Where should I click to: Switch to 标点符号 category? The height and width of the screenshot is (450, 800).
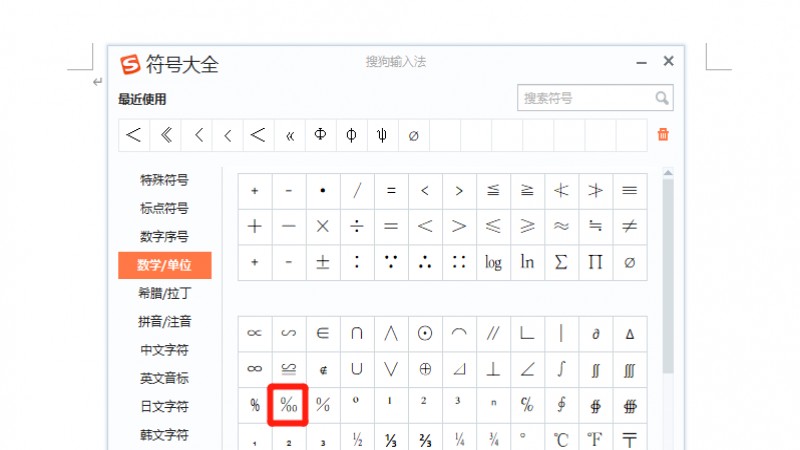point(164,209)
